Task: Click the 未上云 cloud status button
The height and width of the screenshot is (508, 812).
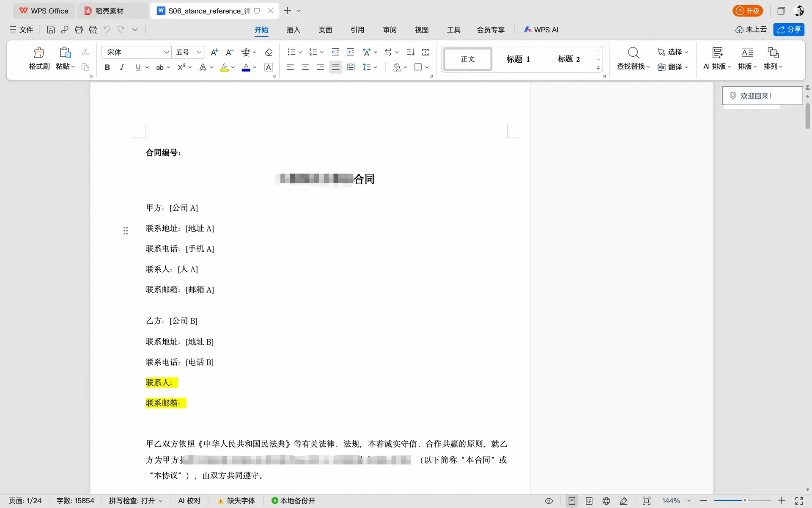Action: (x=751, y=30)
